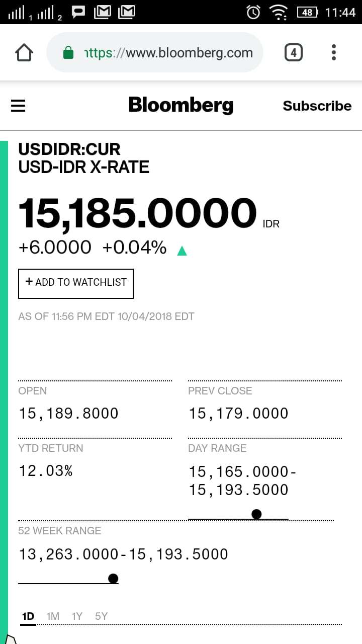Switch to the 1Y chart range

pyautogui.click(x=77, y=616)
